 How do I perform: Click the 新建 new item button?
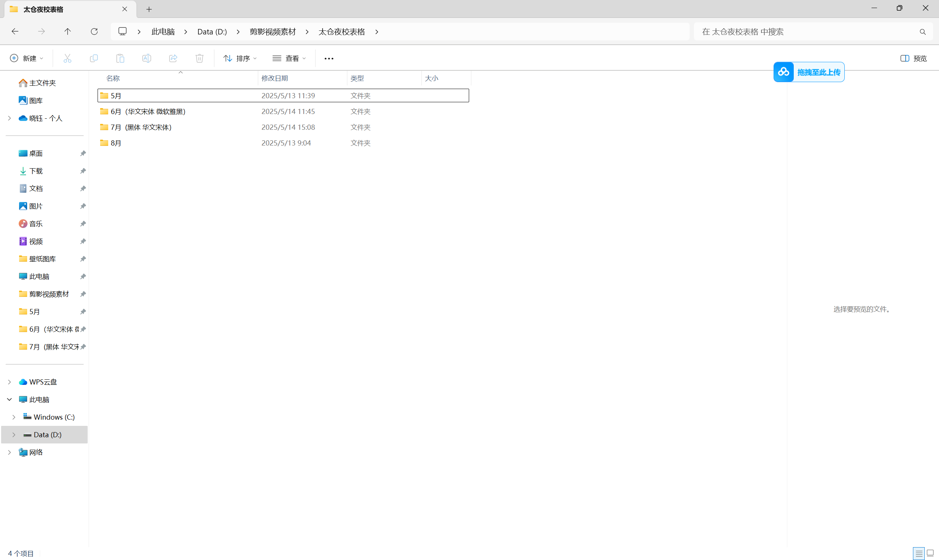tap(26, 59)
